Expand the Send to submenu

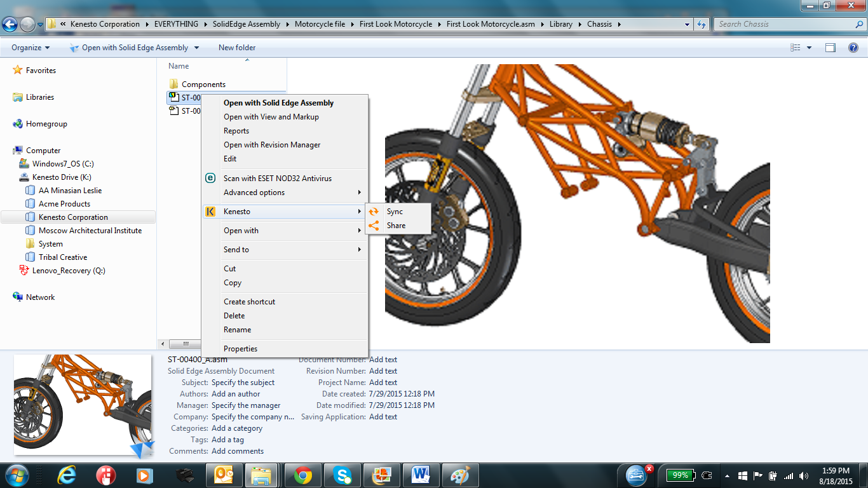[x=284, y=250]
